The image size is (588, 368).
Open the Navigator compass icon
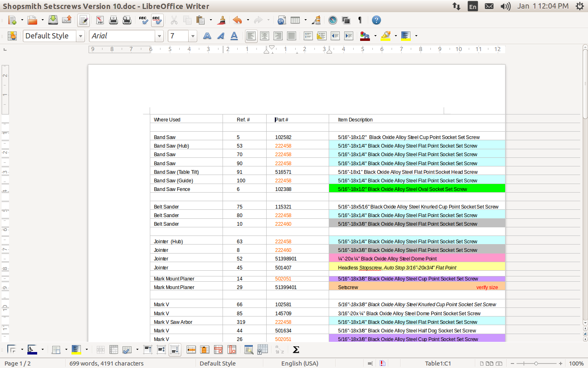[x=333, y=20]
